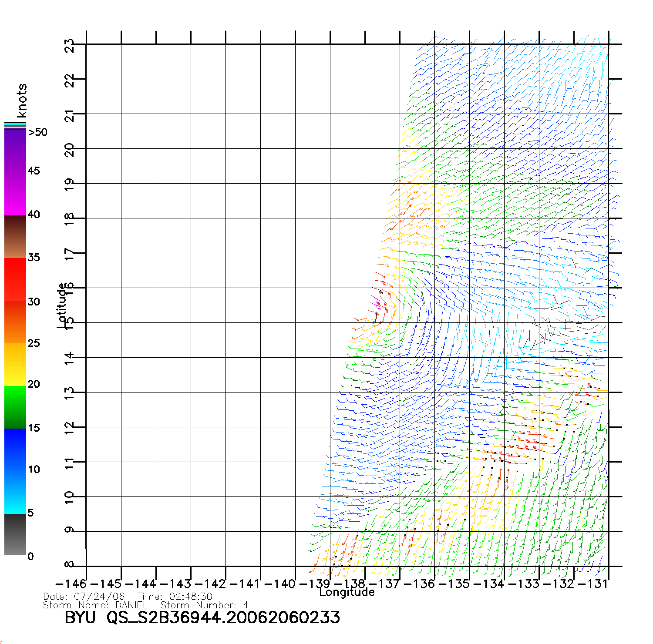Click the Date 07/24/06 text
Screen dimensions: 653x644
point(84,597)
